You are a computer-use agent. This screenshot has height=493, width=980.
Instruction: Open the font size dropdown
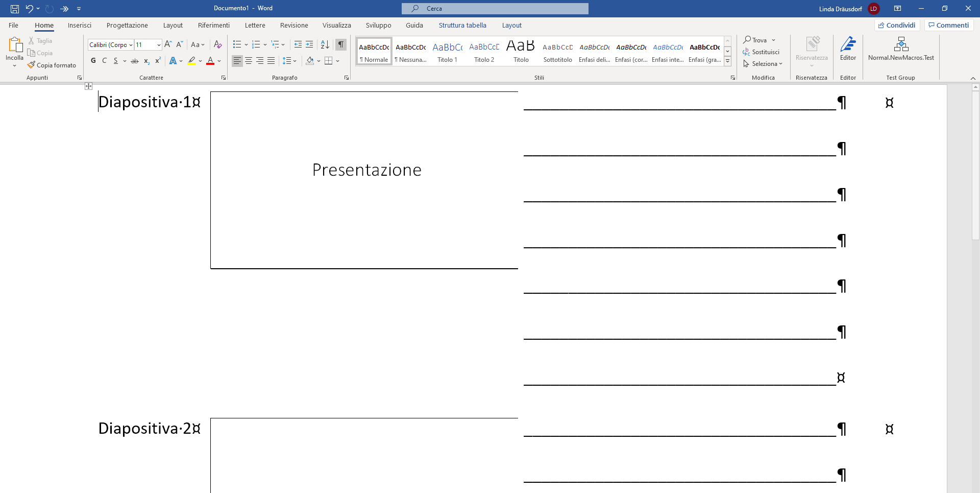coord(159,45)
